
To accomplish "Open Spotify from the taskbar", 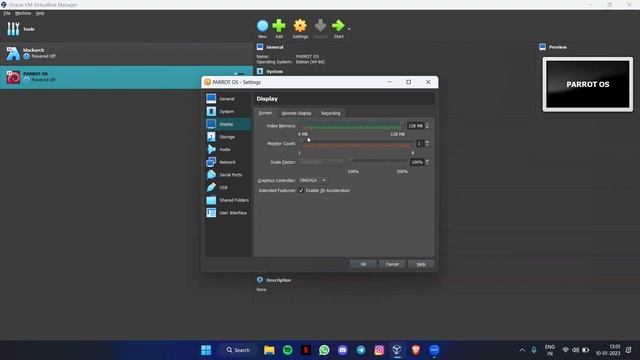I will coord(287,350).
